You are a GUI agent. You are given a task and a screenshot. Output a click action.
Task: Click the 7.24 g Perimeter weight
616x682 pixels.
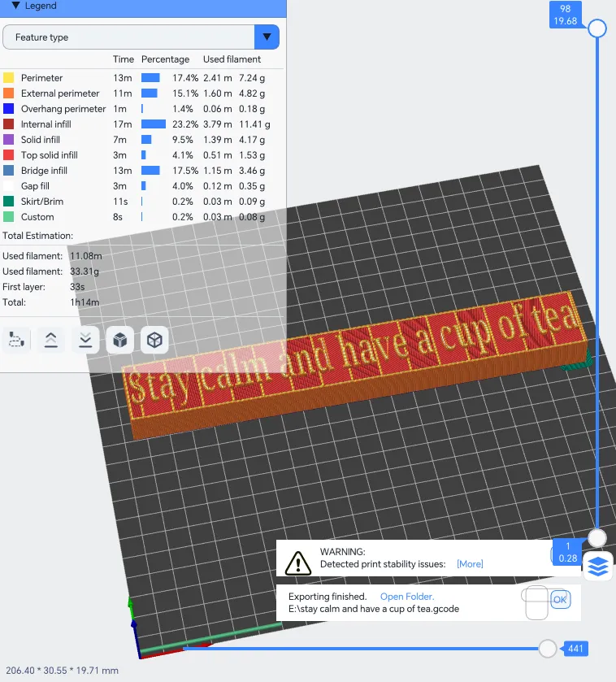[252, 78]
